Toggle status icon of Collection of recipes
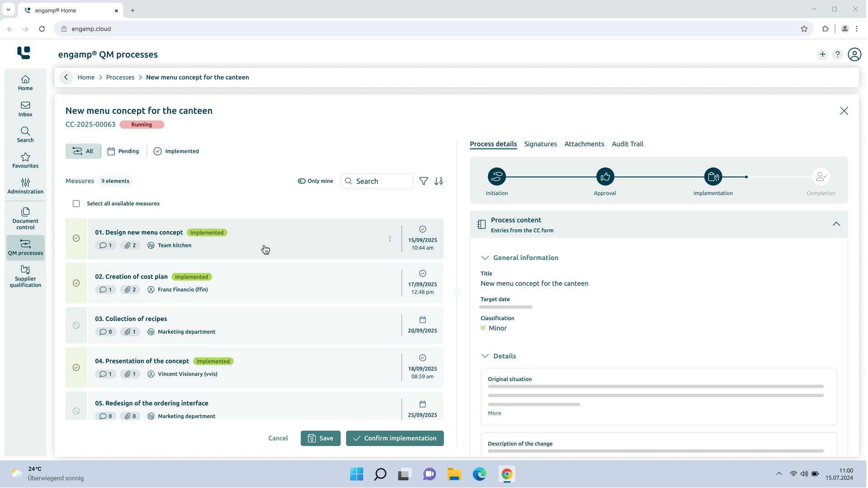Image resolution: width=868 pixels, height=488 pixels. (x=76, y=326)
